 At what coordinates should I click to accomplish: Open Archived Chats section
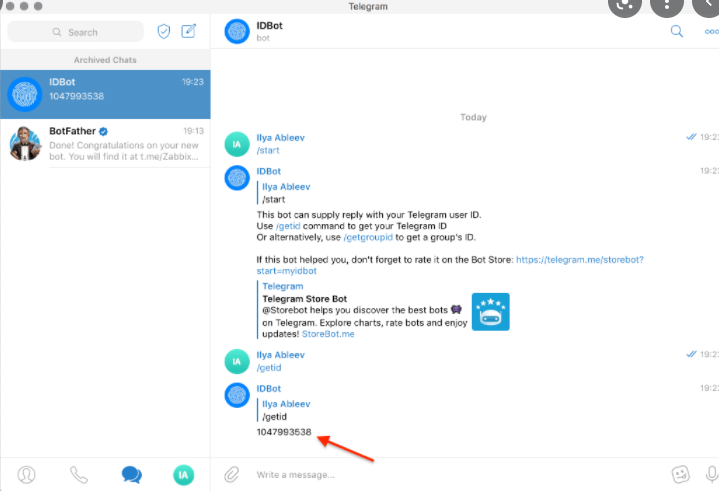click(105, 60)
